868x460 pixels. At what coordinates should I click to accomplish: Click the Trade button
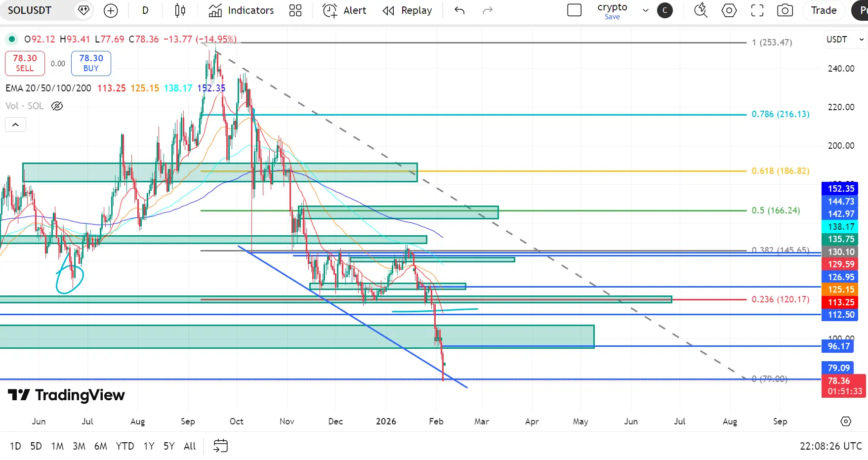(824, 10)
